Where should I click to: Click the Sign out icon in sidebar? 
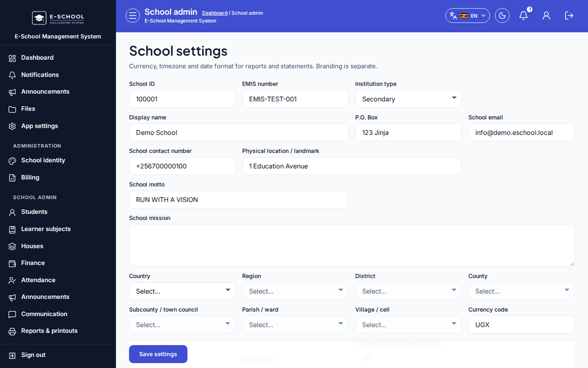(12, 355)
